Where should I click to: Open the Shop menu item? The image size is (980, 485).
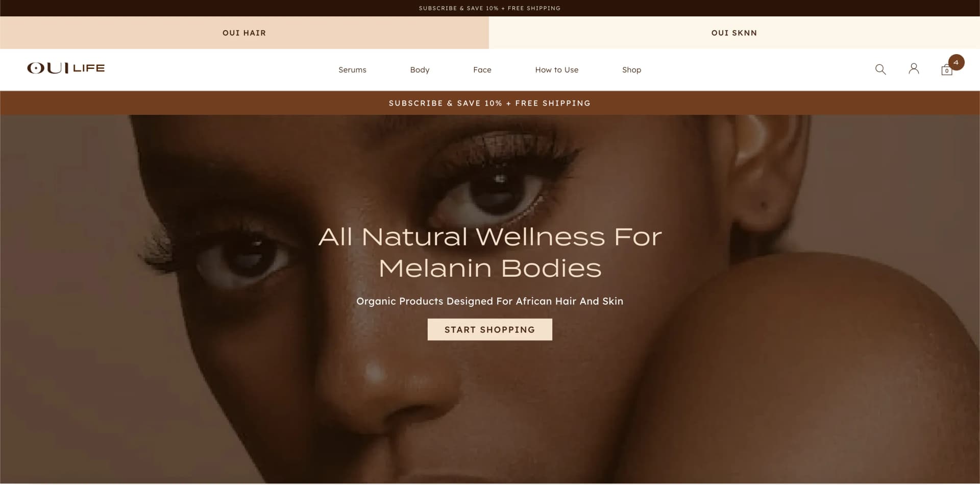pyautogui.click(x=631, y=70)
